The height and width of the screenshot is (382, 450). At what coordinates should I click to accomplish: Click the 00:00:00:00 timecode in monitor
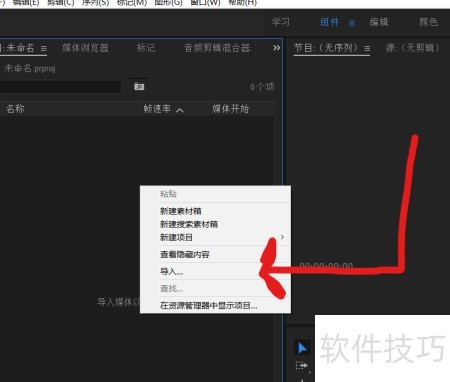(326, 266)
